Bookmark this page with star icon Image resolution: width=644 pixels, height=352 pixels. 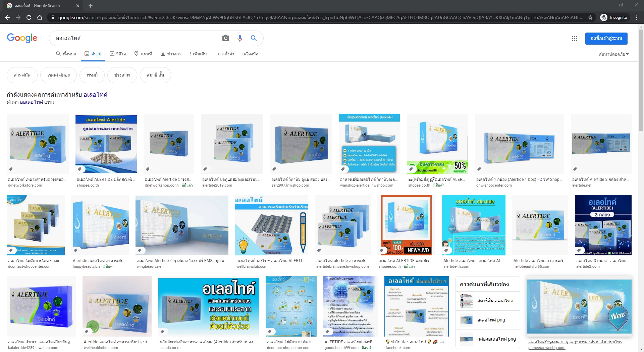pos(590,17)
